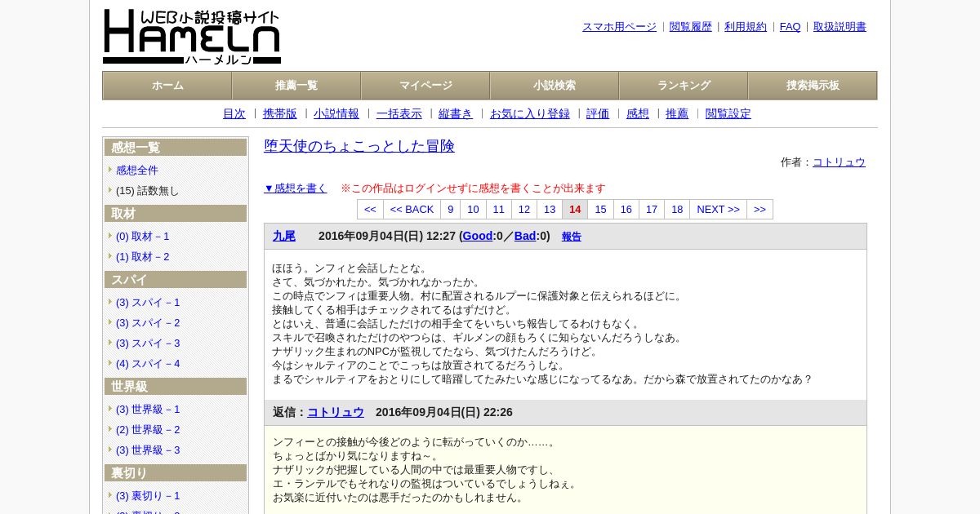The height and width of the screenshot is (514, 980).
Task: Click ▼感想を書く link
Action: tap(296, 188)
